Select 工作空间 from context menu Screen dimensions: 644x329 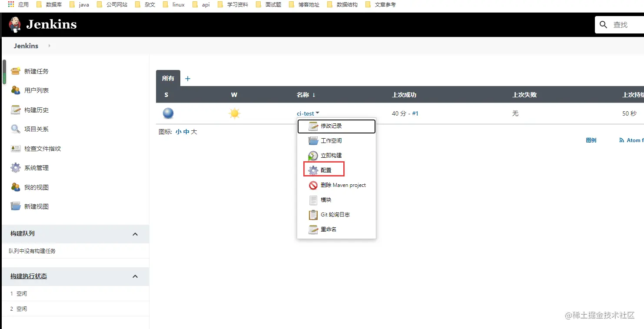pos(336,141)
